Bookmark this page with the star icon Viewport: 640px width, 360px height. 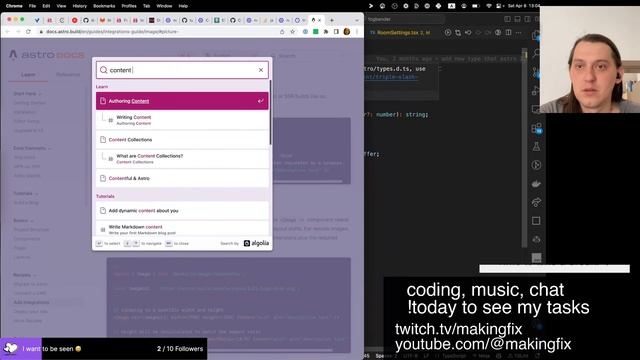click(293, 31)
